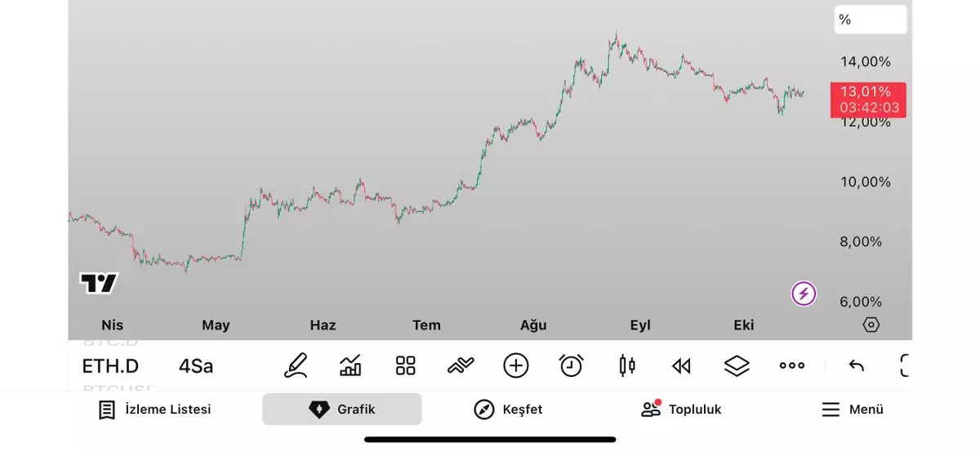Screen dimensions: 980x452
Task: Open the object tree layers icon
Action: (737, 366)
